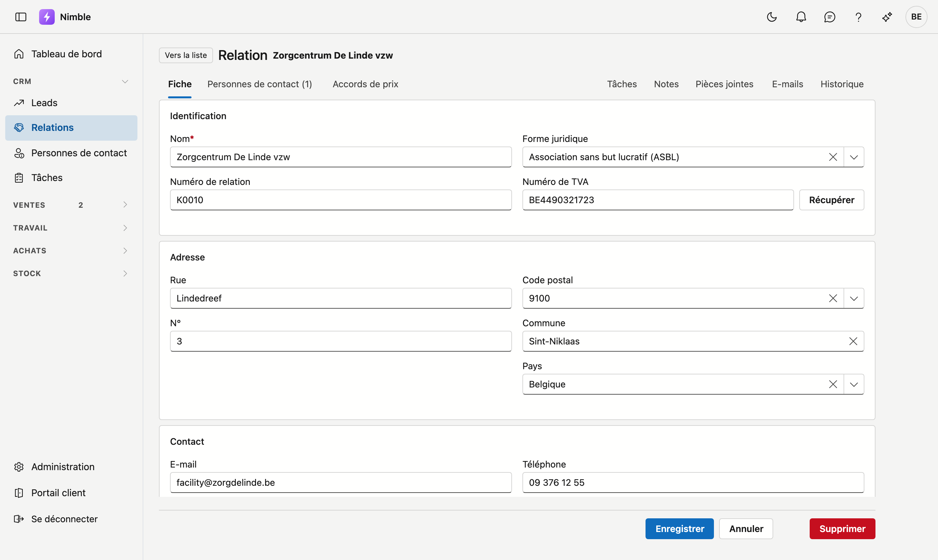Viewport: 938px width, 560px height.
Task: Open the Notes tab
Action: point(666,84)
